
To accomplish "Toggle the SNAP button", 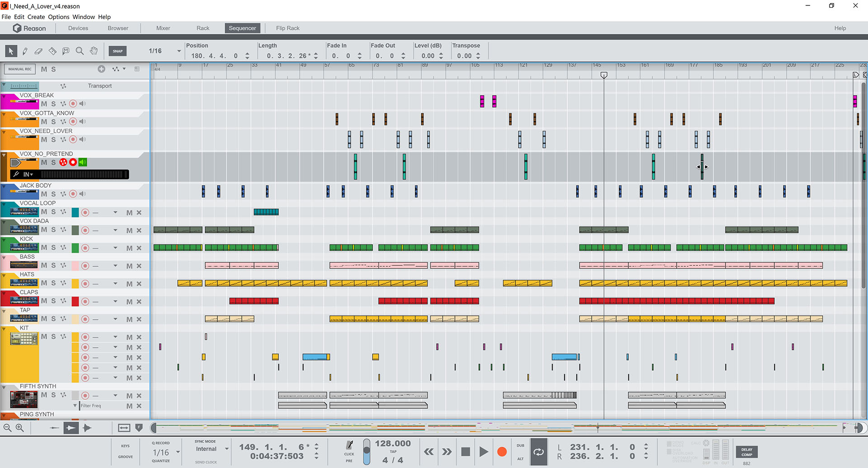I will (118, 51).
